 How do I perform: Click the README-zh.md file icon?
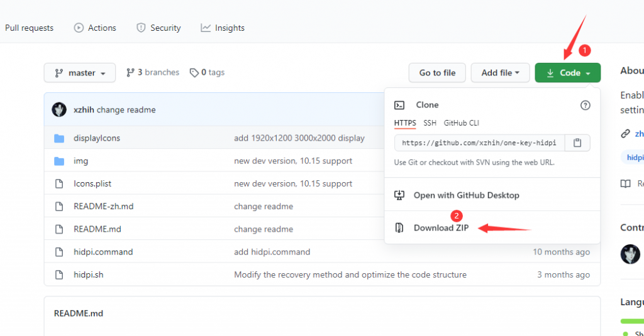click(59, 207)
